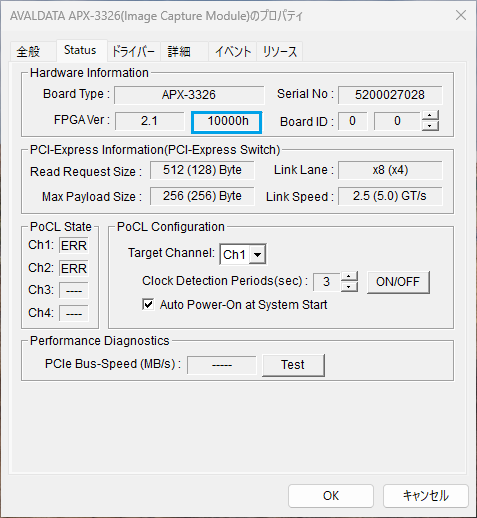Click the Board Type APX-3326 field

[189, 95]
